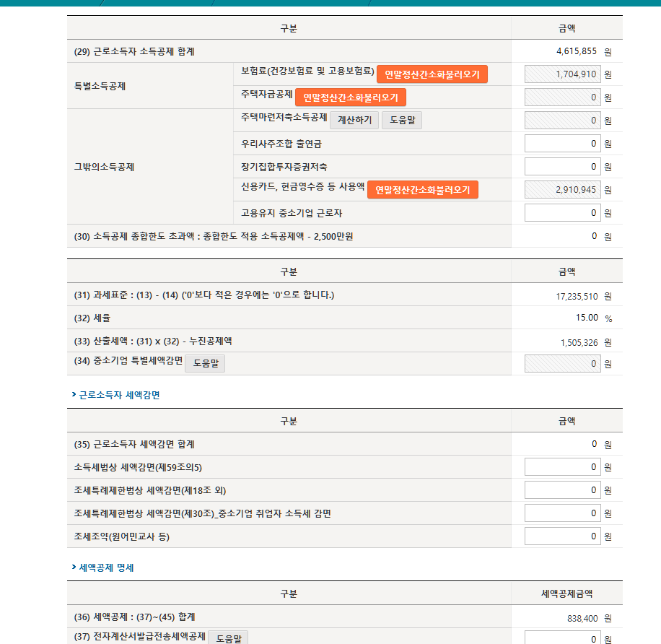
Task: Open 도움말 for 중소기업 특별세액감면
Action: (x=205, y=364)
